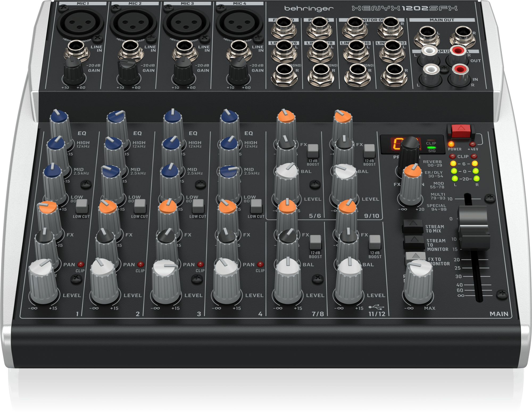Click the MIC 2 GAIN knob

tap(128, 71)
